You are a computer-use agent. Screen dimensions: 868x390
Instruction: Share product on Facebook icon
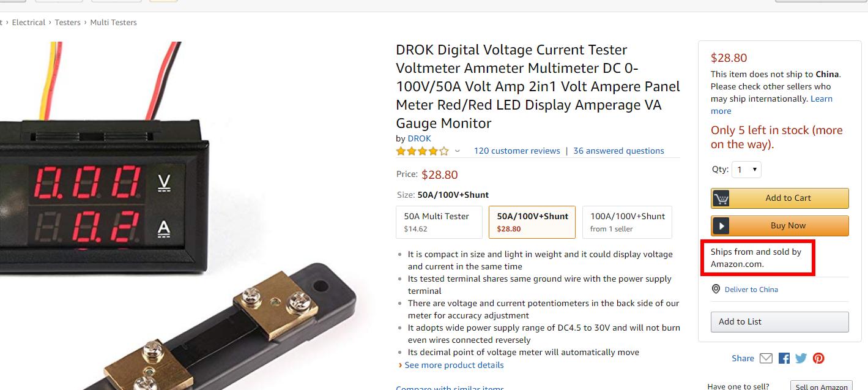pyautogui.click(x=784, y=358)
